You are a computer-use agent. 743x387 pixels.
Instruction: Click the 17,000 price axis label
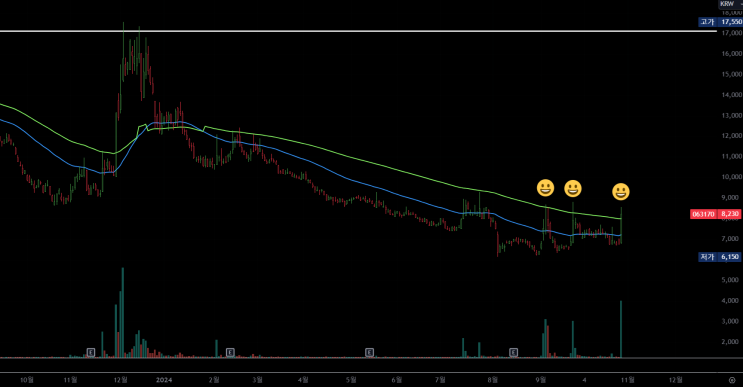(x=732, y=33)
